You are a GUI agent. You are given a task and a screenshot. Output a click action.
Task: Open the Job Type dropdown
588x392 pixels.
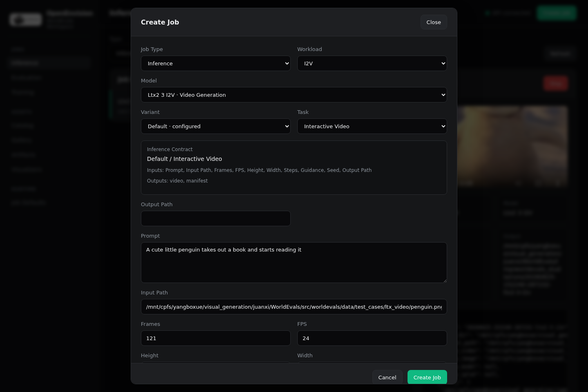(x=216, y=63)
